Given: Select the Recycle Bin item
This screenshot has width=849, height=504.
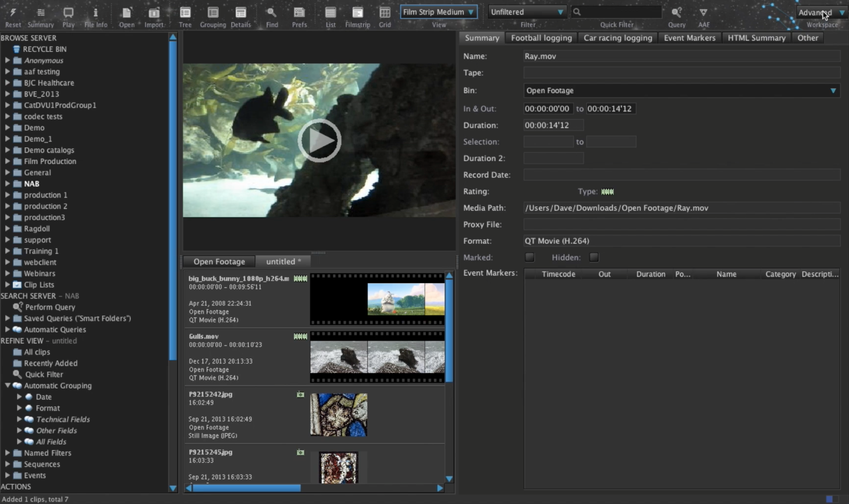Looking at the screenshot, I should click(x=44, y=49).
